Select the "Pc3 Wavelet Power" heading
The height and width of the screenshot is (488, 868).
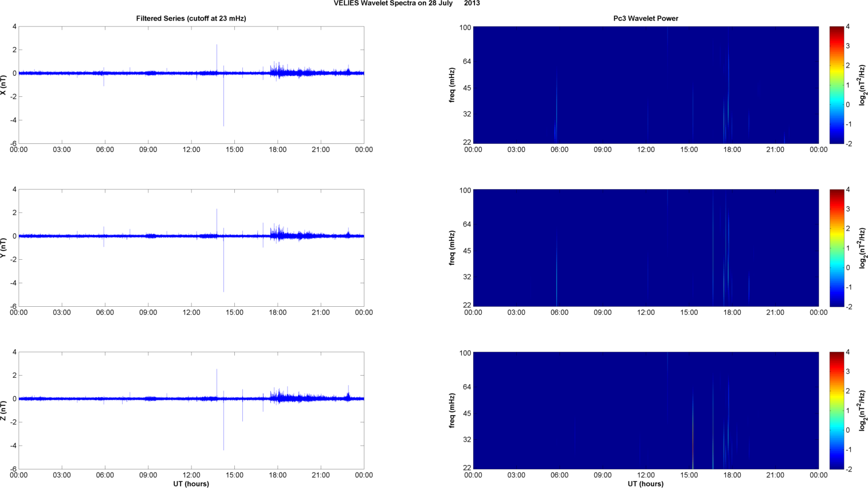click(646, 18)
